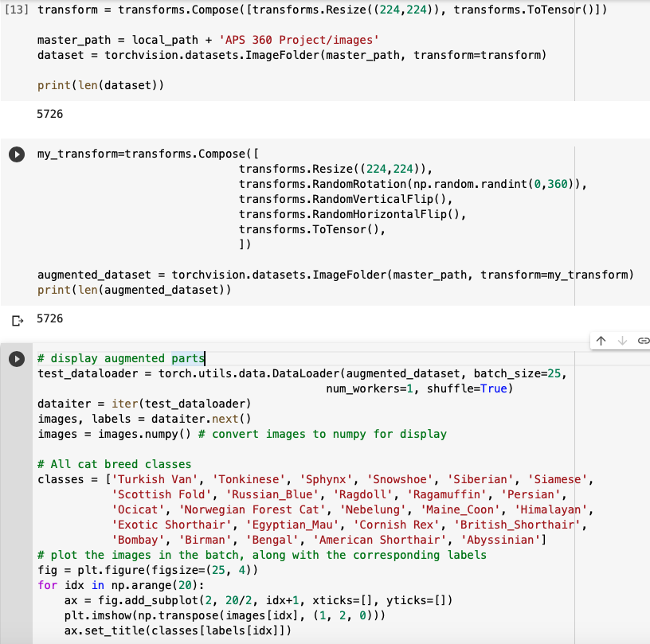The image size is (650, 644).
Task: Click the augmented_dataset assignment line
Action: click(x=335, y=275)
